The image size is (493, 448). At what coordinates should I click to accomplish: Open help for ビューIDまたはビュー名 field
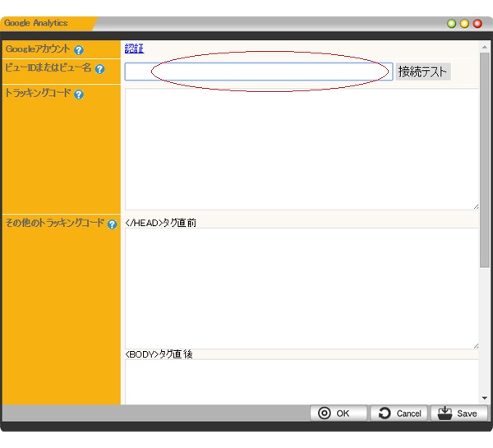click(99, 69)
